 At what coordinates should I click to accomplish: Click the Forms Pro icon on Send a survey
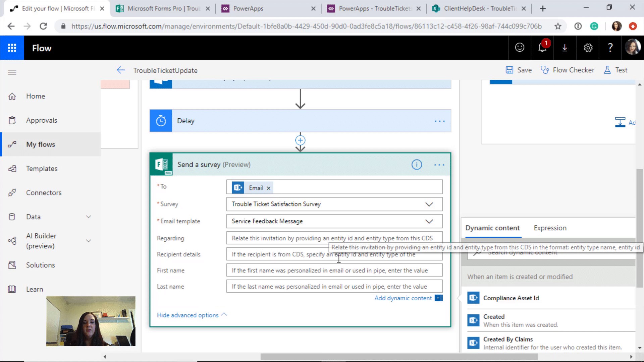pyautogui.click(x=162, y=165)
